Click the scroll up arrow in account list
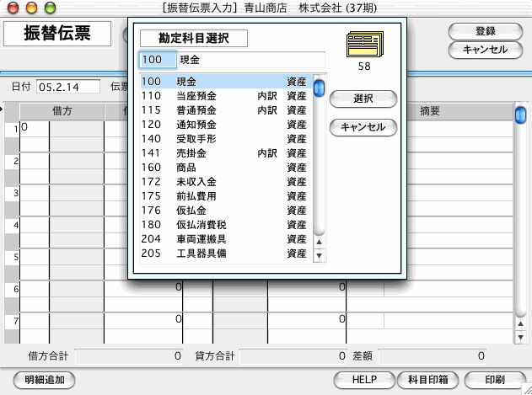Screen dimensions: 532x395 pyautogui.click(x=319, y=243)
